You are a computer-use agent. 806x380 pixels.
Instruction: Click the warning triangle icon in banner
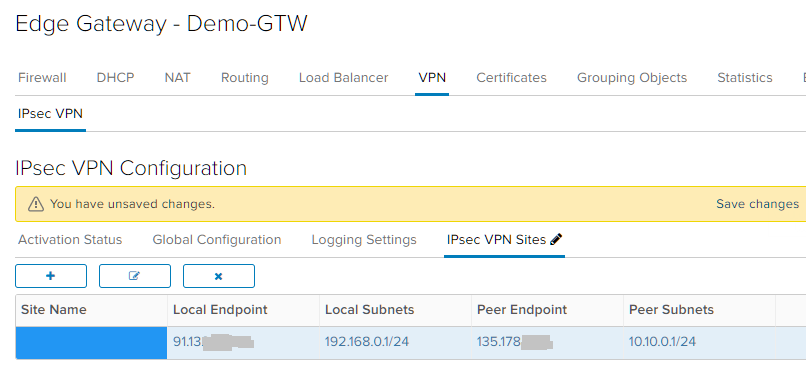tap(35, 204)
